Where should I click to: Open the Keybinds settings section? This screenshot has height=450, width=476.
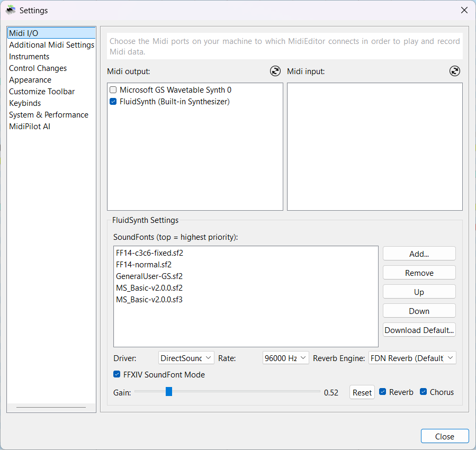tap(24, 103)
